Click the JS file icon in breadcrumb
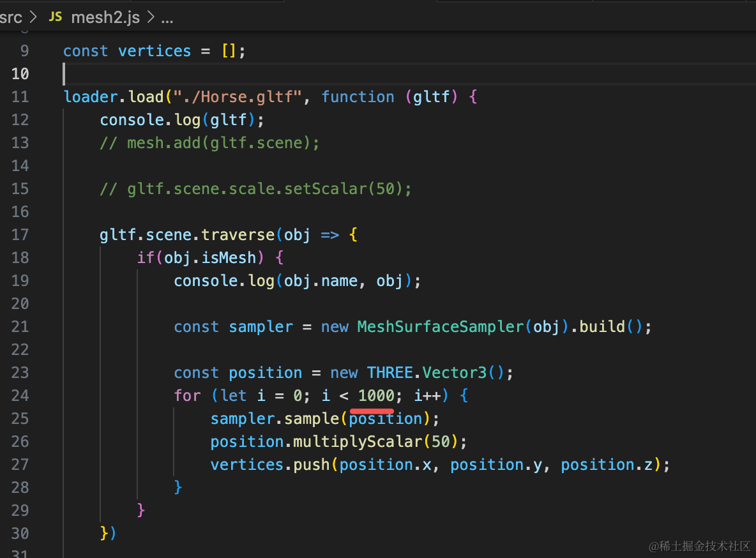This screenshot has height=558, width=756. click(x=56, y=17)
